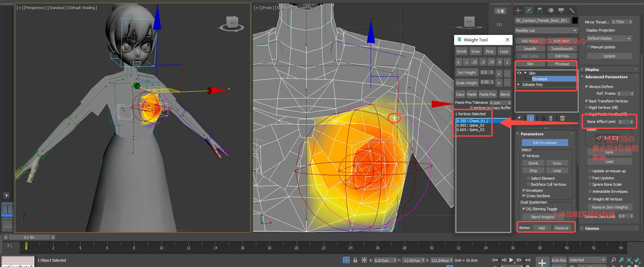Toggle Always Deform checkbox
This screenshot has width=644, height=267.
(x=587, y=86)
